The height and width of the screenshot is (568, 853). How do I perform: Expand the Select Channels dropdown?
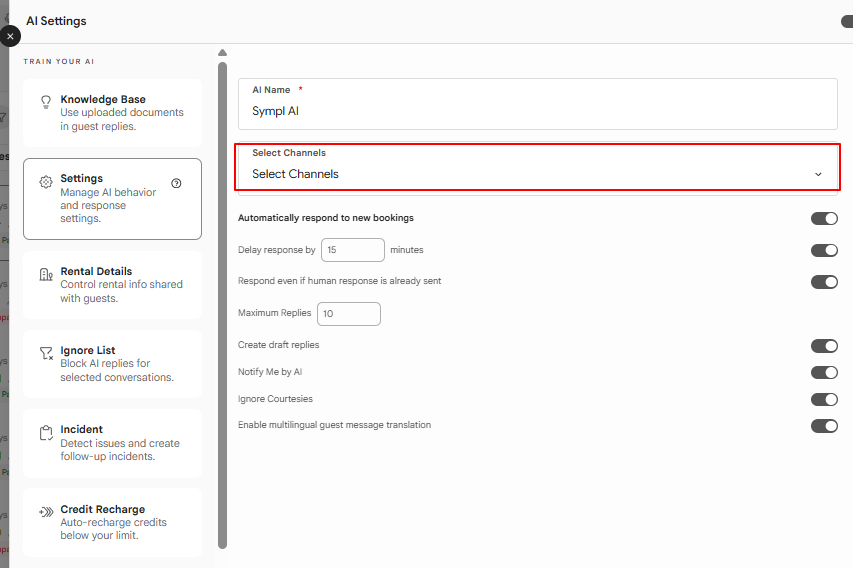[537, 167]
